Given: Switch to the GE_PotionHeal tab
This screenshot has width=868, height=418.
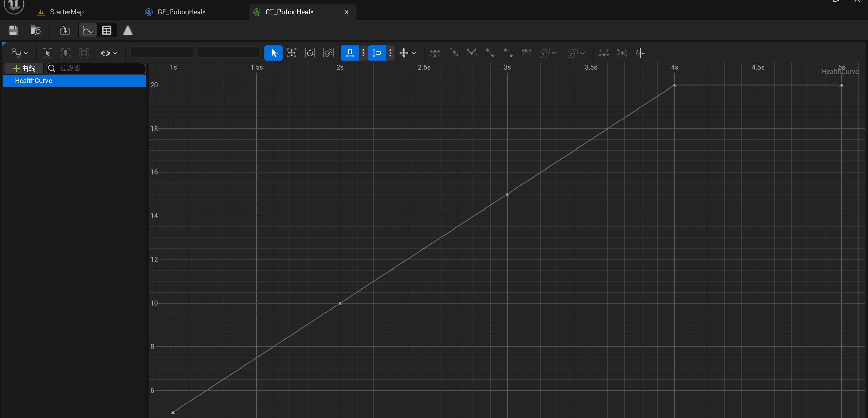Looking at the screenshot, I should 176,12.
